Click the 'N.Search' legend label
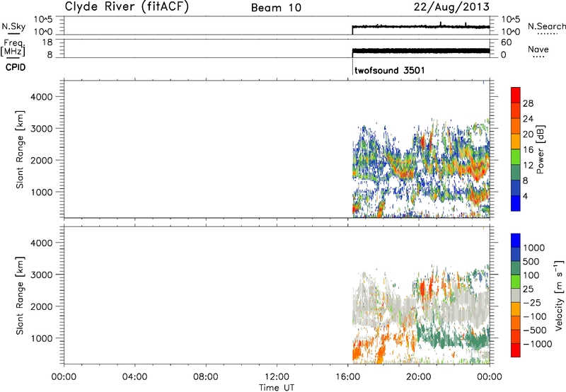Viewport: 566px width, 392px height. point(546,26)
